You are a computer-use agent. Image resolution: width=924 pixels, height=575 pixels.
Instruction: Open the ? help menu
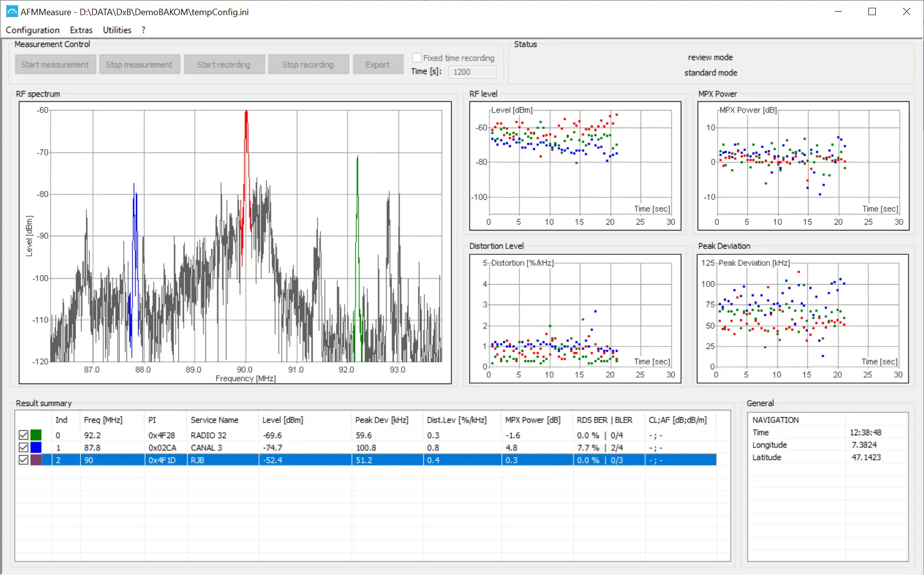143,30
